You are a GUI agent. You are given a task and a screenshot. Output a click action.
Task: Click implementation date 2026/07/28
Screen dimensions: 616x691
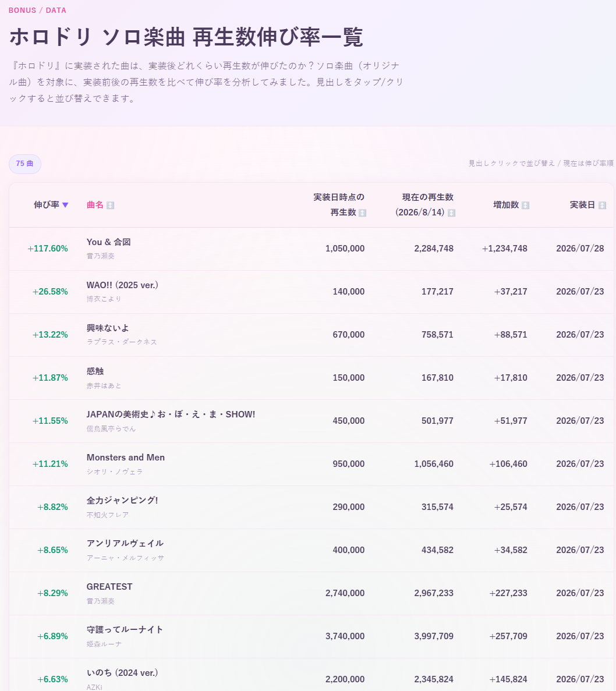point(580,249)
